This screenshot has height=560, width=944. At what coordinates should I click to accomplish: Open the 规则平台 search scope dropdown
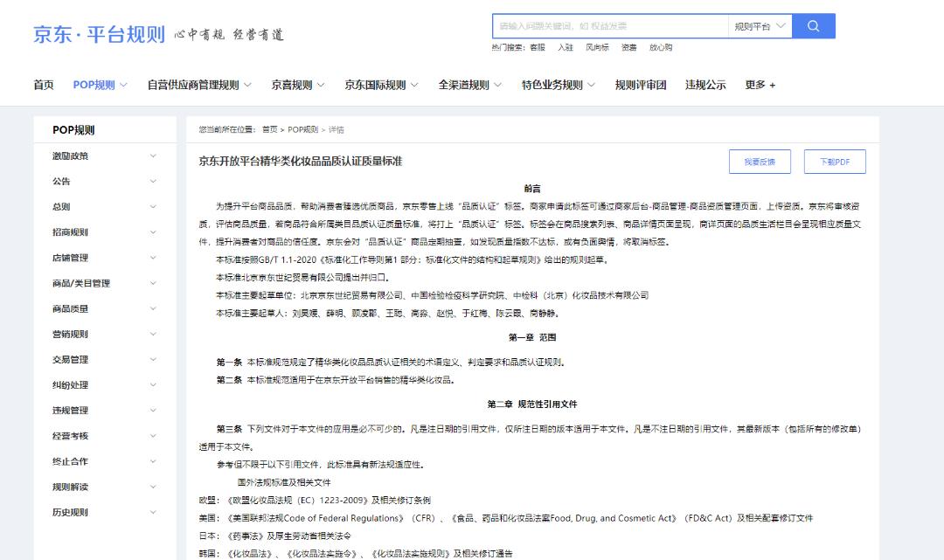760,26
